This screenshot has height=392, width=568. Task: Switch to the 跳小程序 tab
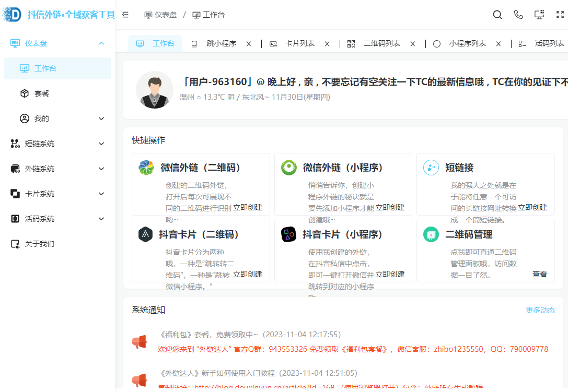(x=221, y=44)
